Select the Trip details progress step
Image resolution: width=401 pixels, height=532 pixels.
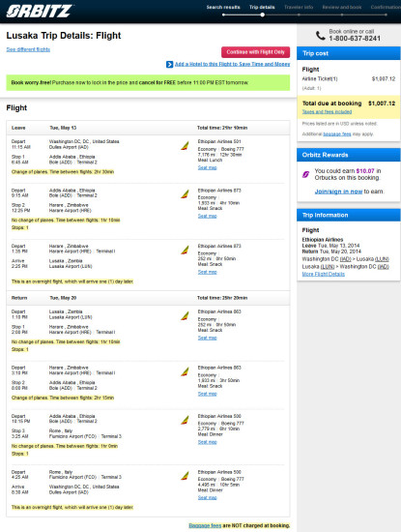click(x=262, y=7)
